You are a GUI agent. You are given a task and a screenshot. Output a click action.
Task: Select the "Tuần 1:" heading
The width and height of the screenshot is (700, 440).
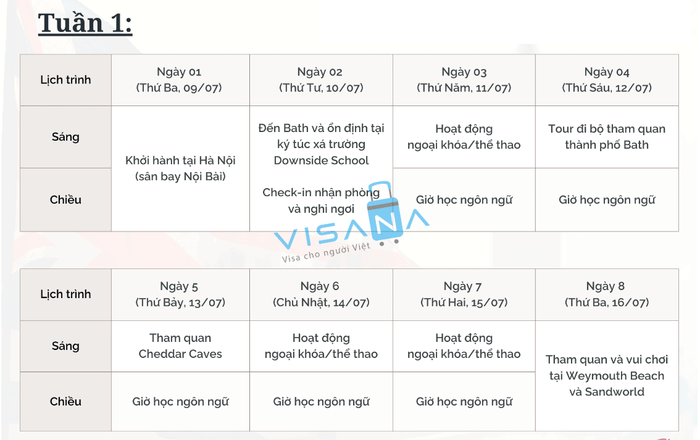(x=85, y=23)
